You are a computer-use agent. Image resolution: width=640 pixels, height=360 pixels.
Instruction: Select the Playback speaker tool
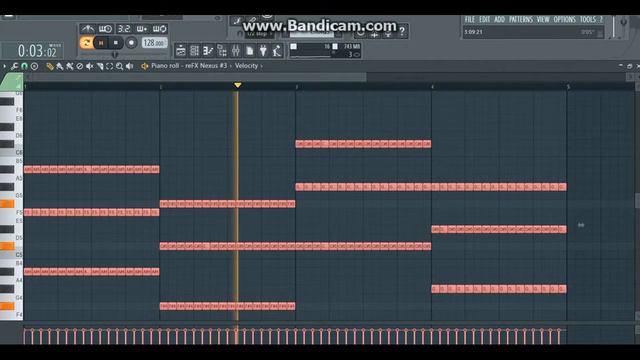click(129, 66)
